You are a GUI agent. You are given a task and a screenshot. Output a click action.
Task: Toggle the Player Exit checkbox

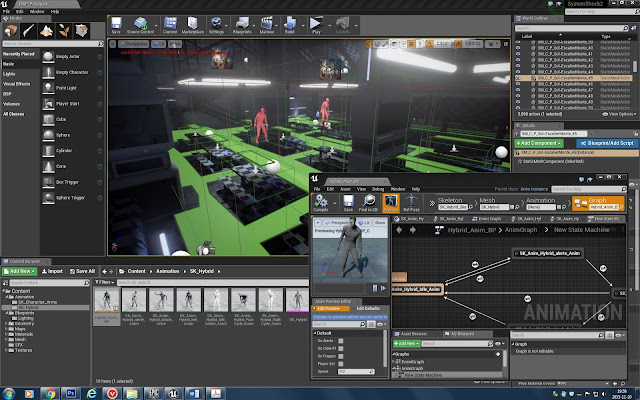[340, 364]
